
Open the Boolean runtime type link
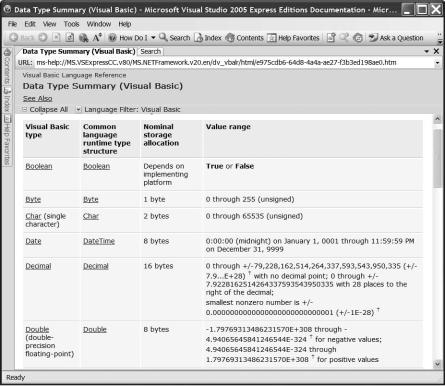coord(96,166)
